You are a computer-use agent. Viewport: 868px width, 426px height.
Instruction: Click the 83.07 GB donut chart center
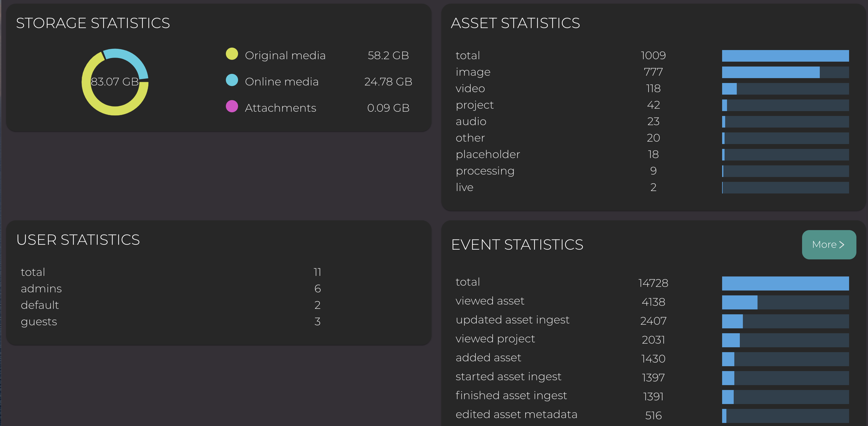click(115, 82)
